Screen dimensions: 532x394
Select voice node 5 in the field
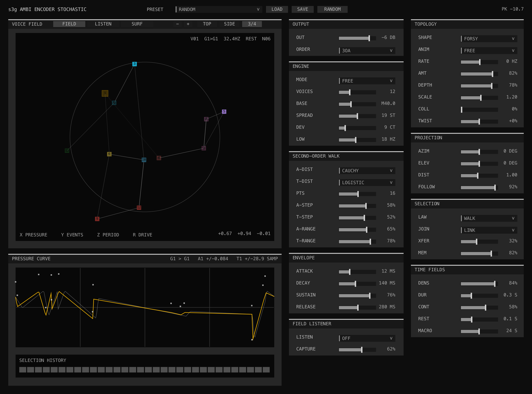[x=224, y=111]
